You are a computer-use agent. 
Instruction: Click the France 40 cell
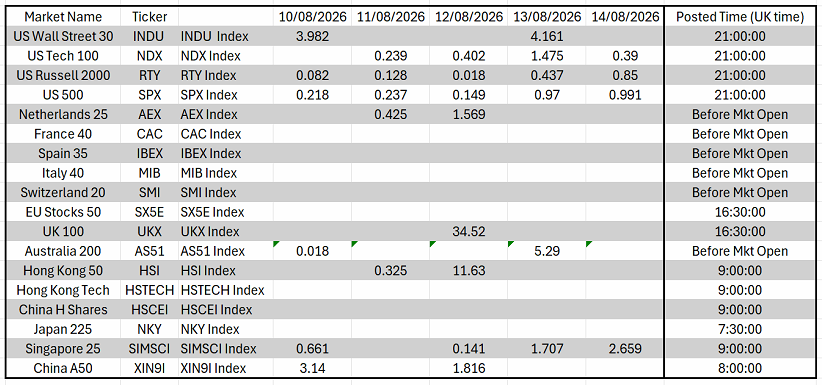(x=63, y=134)
